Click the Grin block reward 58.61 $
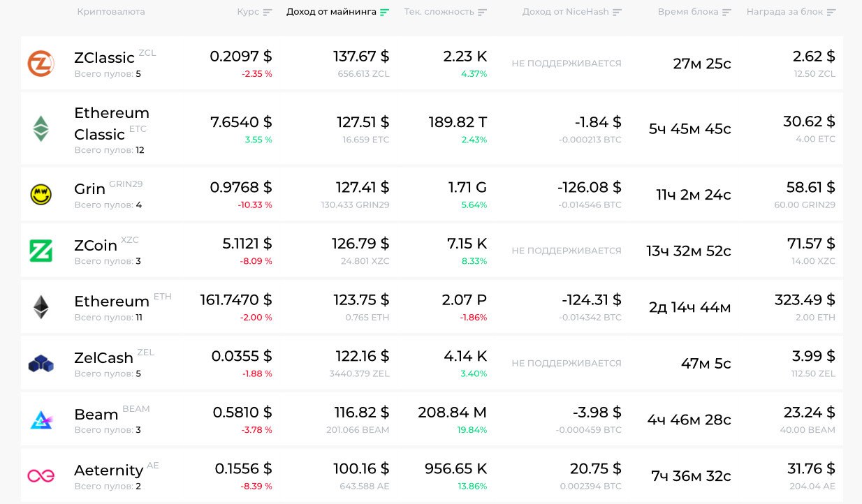 pos(810,187)
